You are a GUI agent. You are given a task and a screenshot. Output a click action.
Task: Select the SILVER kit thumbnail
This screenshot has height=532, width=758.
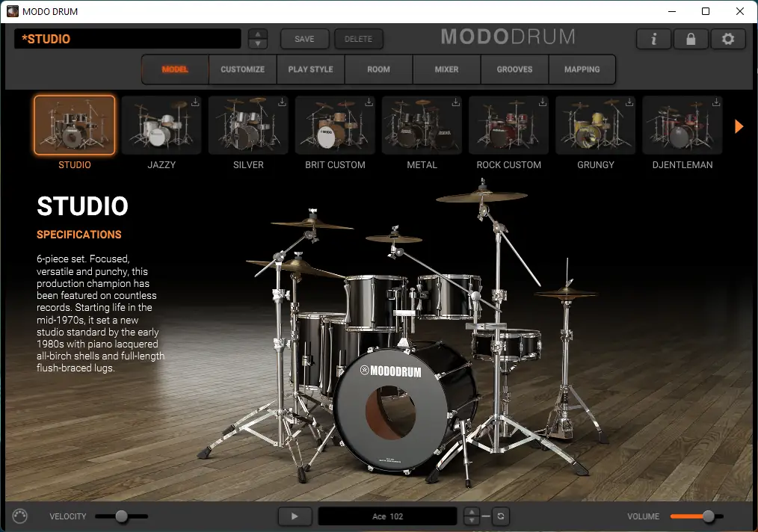coord(248,125)
